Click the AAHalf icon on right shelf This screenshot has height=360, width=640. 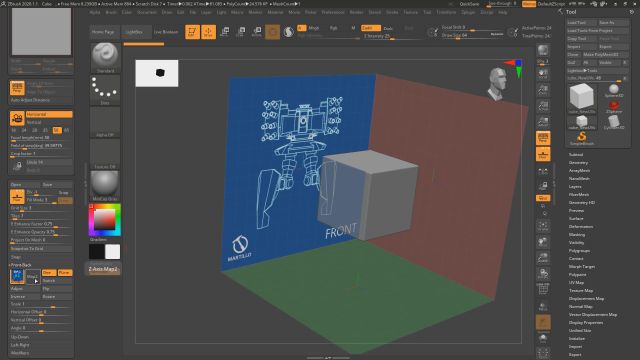click(x=543, y=122)
